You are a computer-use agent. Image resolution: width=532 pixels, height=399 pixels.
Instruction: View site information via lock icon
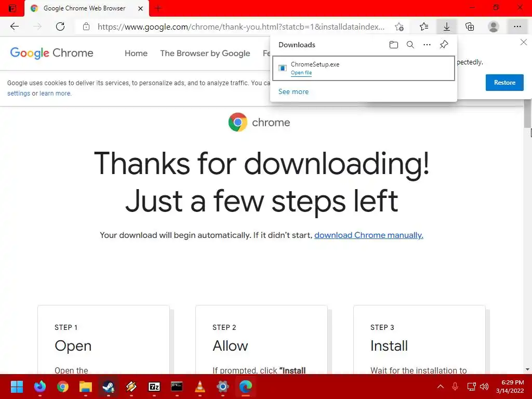86,26
